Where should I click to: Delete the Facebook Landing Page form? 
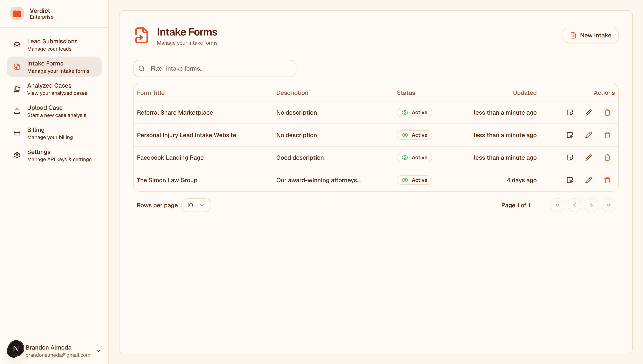click(607, 158)
